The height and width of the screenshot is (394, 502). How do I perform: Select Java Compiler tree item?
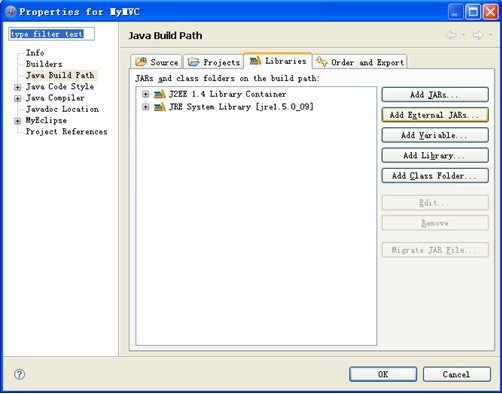click(x=55, y=98)
